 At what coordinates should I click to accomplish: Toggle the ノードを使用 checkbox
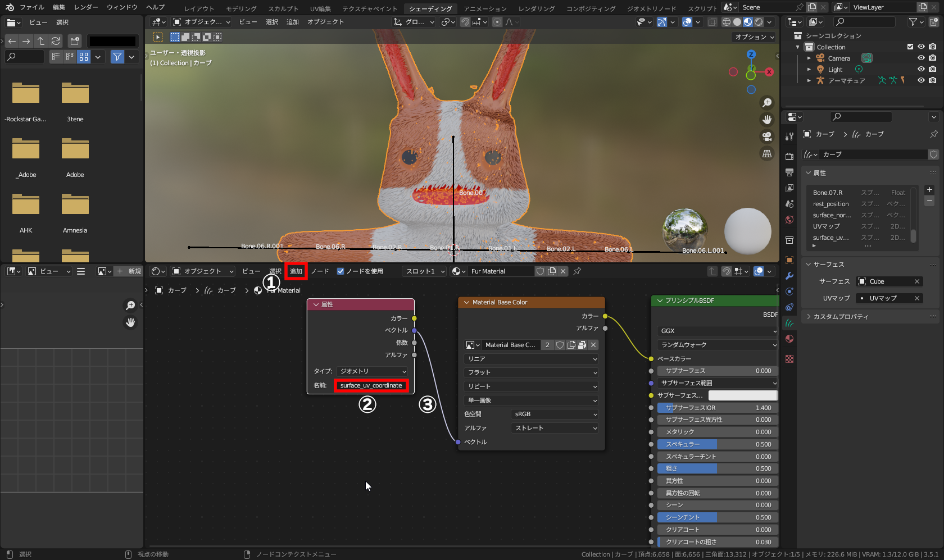341,271
